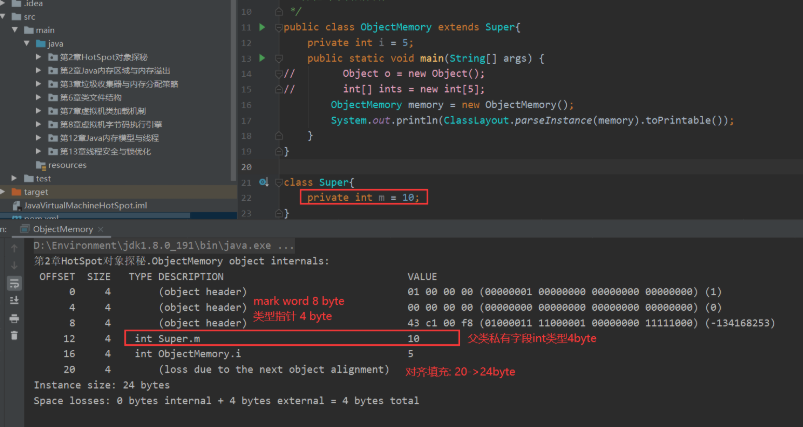Fold the comment block at line 14
Image resolution: width=803 pixels, height=427 pixels.
tap(279, 74)
